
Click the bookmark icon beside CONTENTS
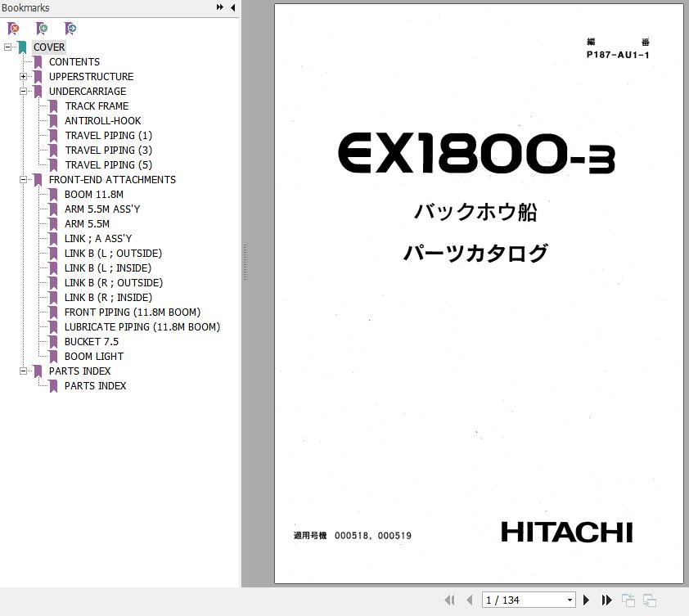(x=38, y=62)
